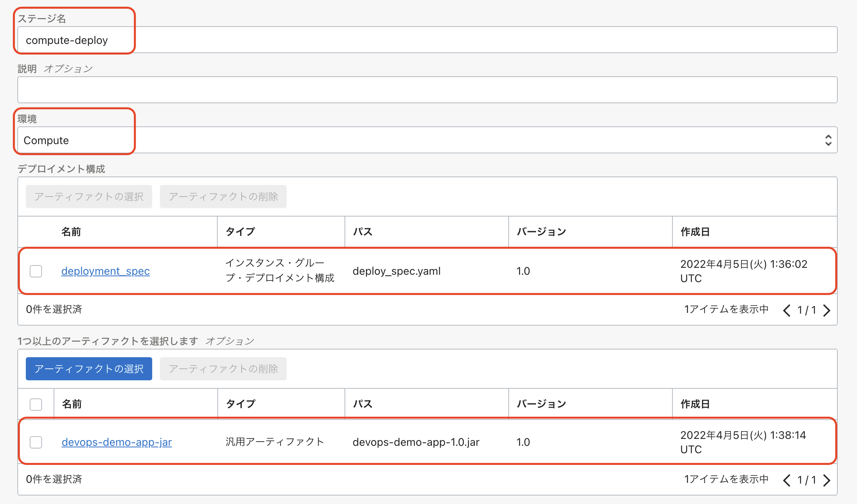Go to the previous page in the deployment configuration table

point(787,310)
